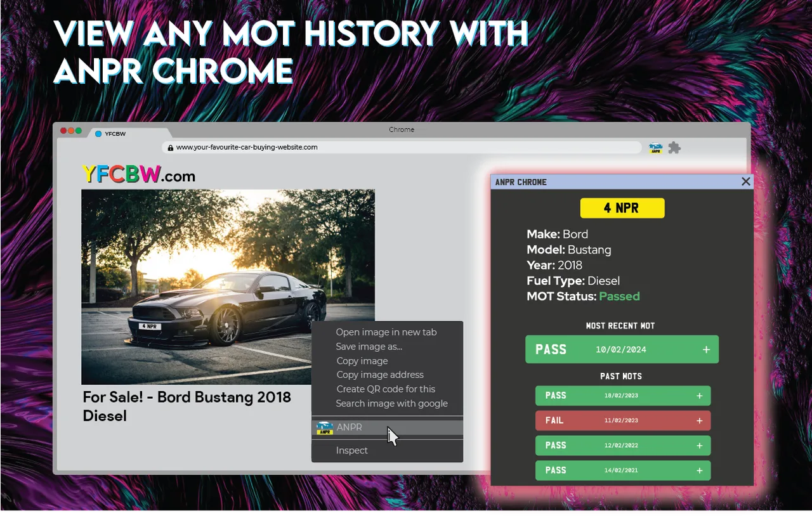Click the Fuel Type: Diesel text
Viewport: 812px width, 518px height.
pos(573,281)
